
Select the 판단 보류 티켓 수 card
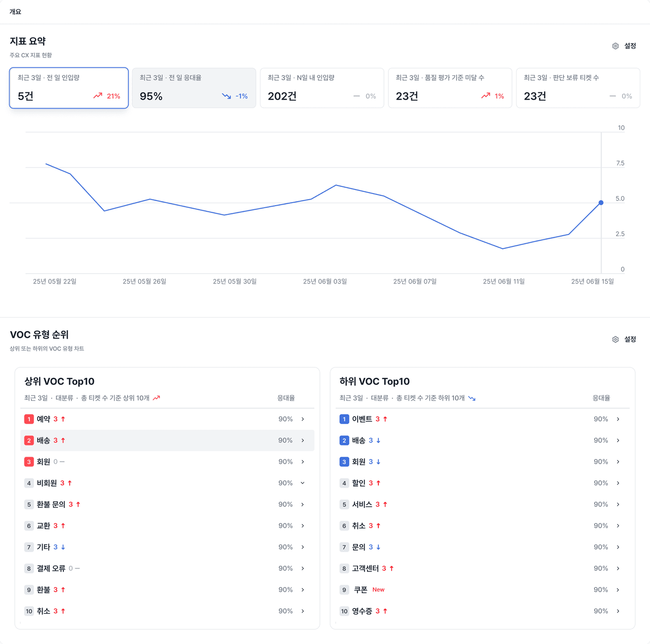(x=578, y=88)
